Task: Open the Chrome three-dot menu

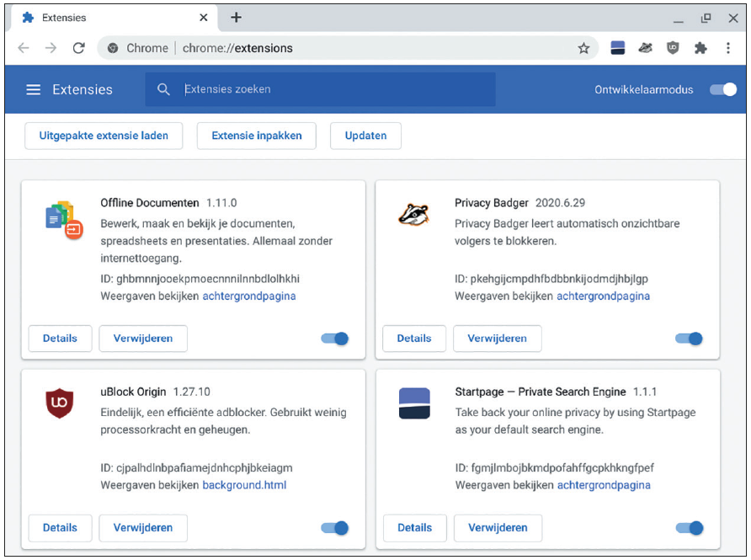Action: tap(728, 48)
